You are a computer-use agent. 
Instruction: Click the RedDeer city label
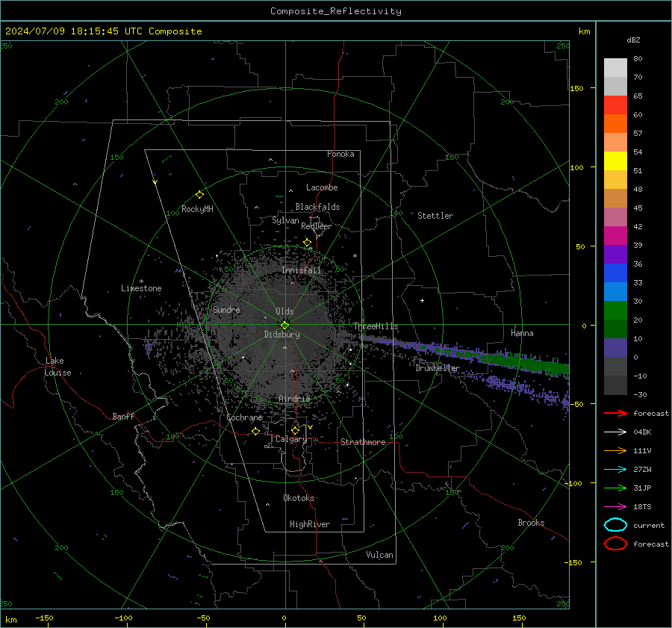(x=317, y=226)
